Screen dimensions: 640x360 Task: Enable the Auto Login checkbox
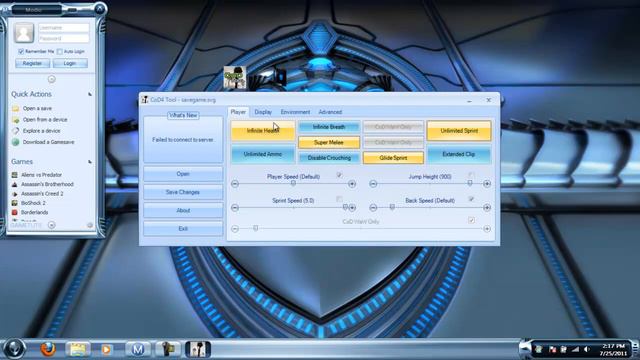[x=60, y=51]
